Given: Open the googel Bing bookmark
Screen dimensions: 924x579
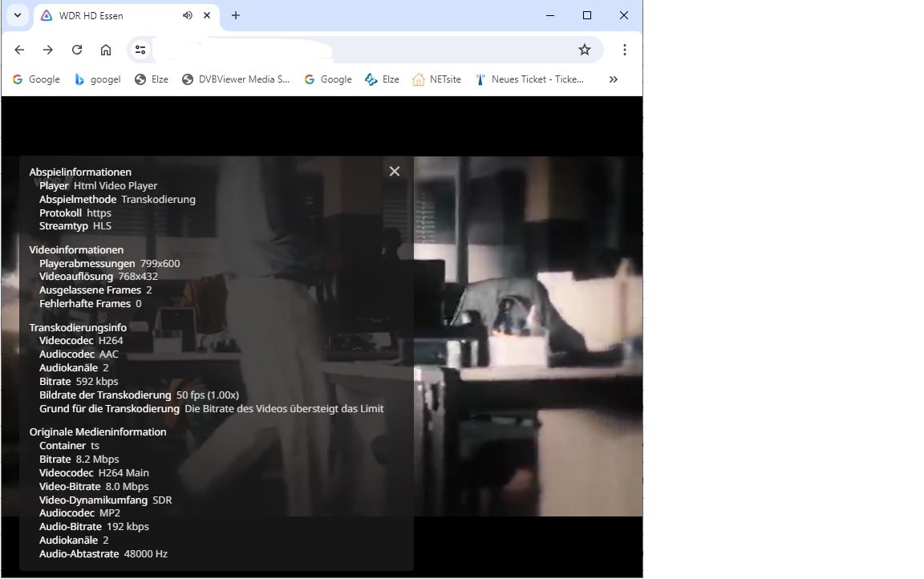Looking at the screenshot, I should point(98,79).
